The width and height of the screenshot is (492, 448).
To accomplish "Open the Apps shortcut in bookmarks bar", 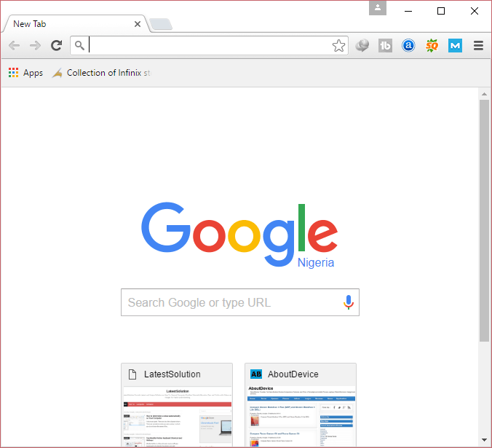I will 25,73.
